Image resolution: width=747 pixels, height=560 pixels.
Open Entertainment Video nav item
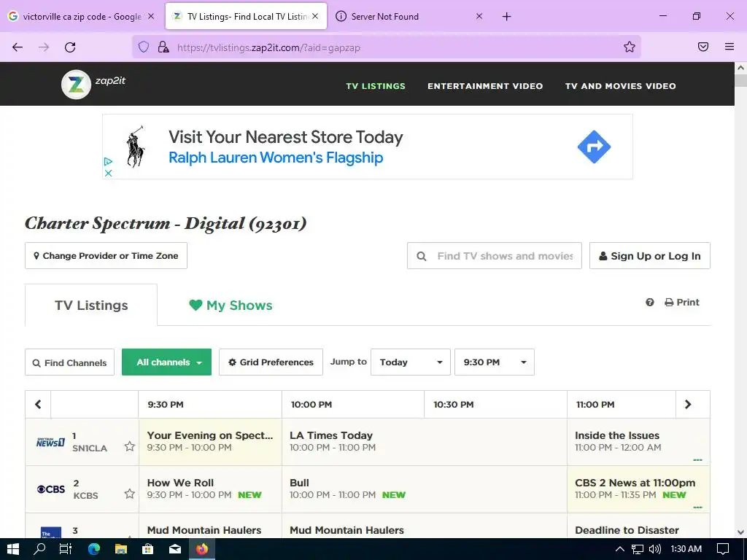[x=485, y=86]
